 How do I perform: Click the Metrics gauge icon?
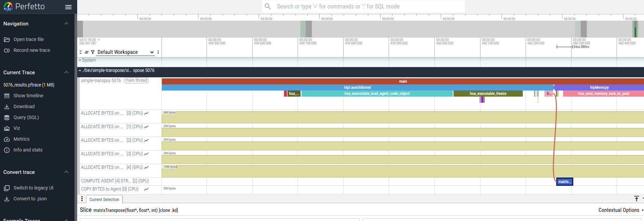pyautogui.click(x=7, y=139)
